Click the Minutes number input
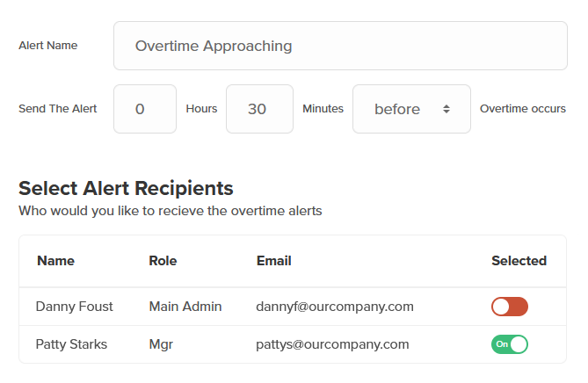 pyautogui.click(x=259, y=109)
